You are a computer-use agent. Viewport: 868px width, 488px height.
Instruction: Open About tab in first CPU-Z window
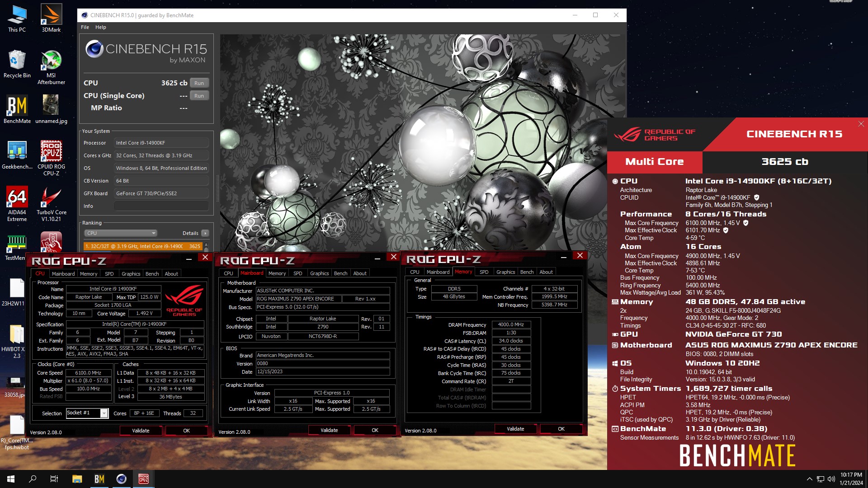[171, 274]
